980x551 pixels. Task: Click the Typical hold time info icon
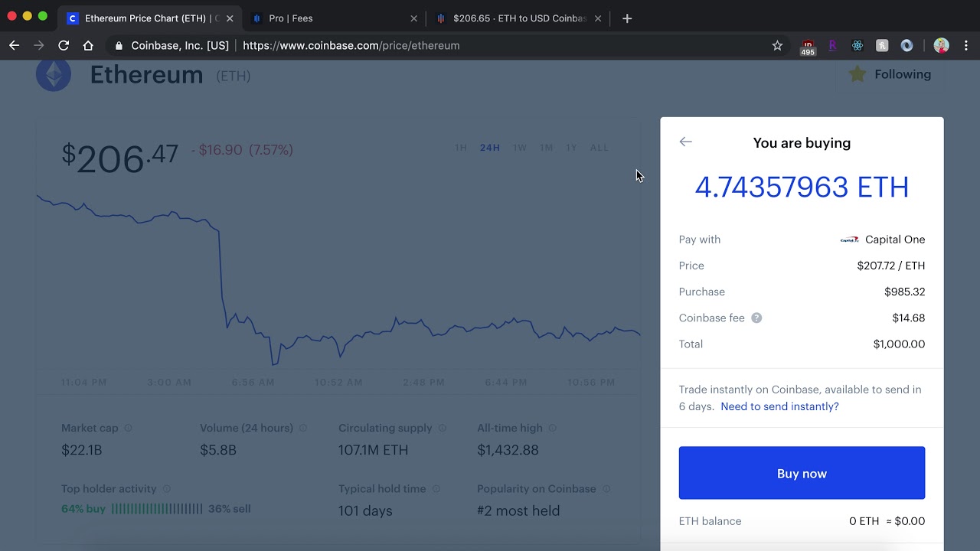point(436,489)
